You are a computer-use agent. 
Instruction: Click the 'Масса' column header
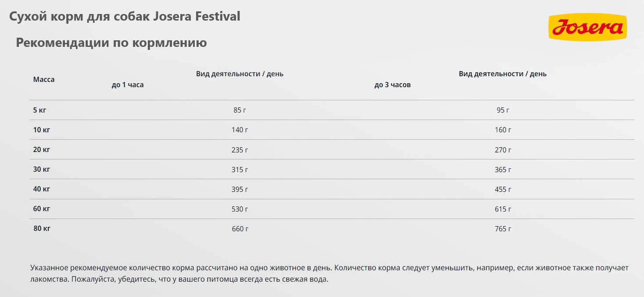click(x=44, y=80)
